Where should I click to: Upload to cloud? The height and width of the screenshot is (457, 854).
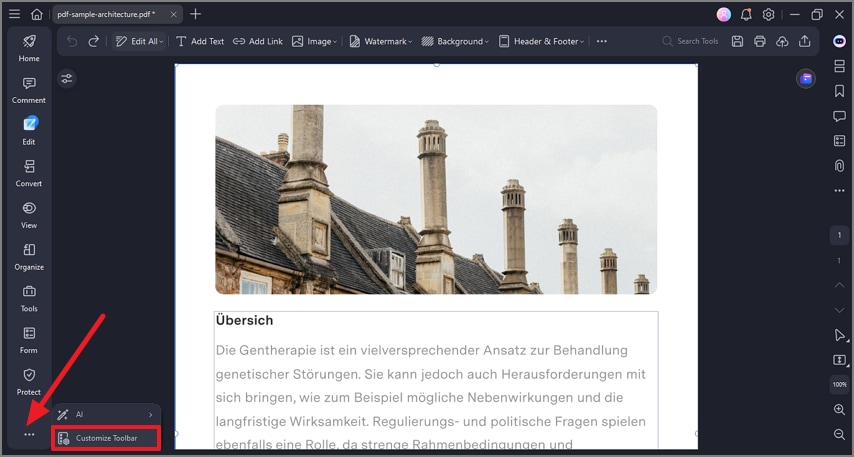point(782,41)
